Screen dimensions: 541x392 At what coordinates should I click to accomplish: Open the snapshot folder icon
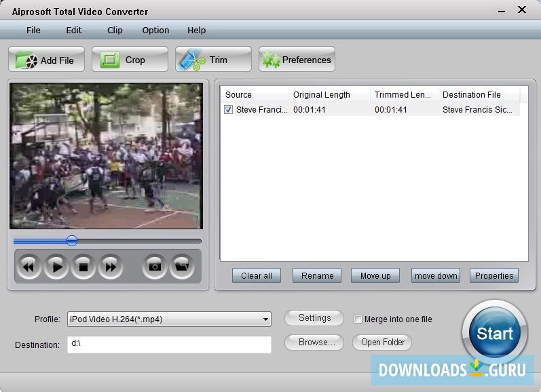click(182, 267)
